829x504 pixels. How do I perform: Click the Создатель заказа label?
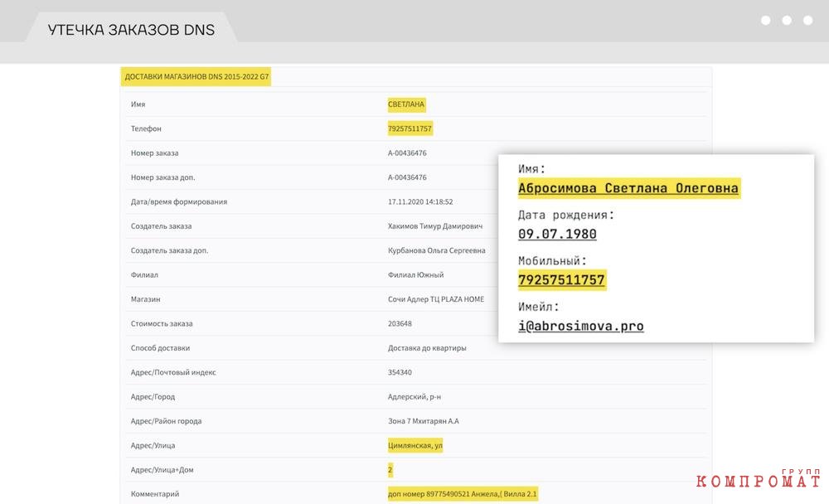click(162, 225)
